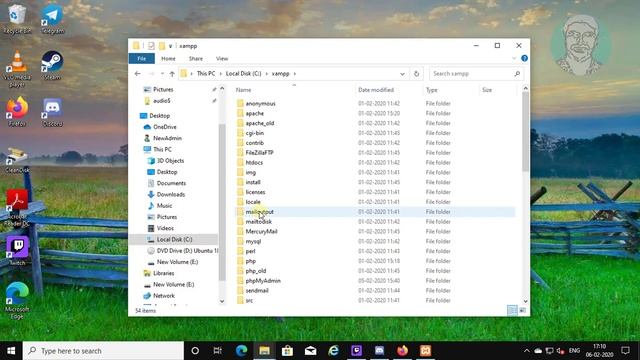Refresh the xampp folder view
640x360 pixels.
point(416,74)
